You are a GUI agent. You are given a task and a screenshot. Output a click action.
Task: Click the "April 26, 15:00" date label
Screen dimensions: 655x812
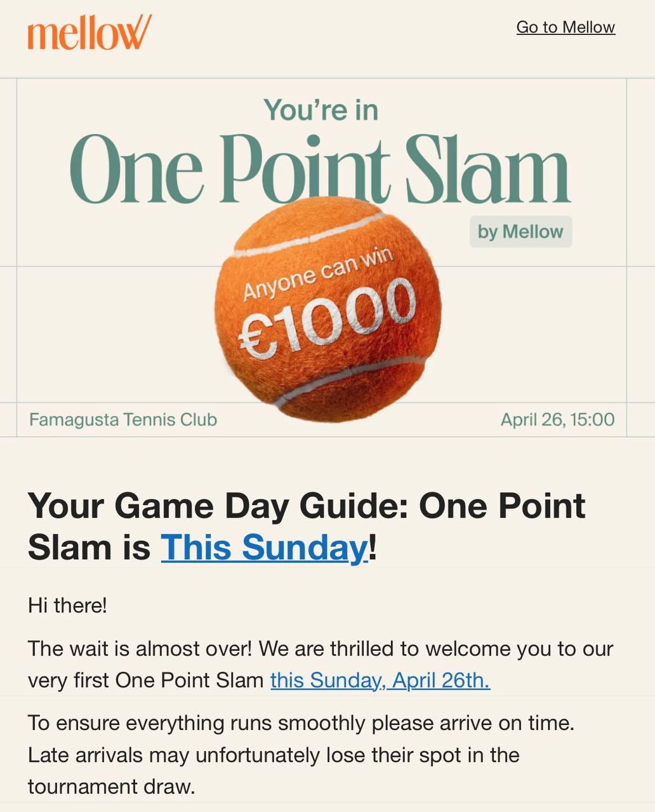557,419
